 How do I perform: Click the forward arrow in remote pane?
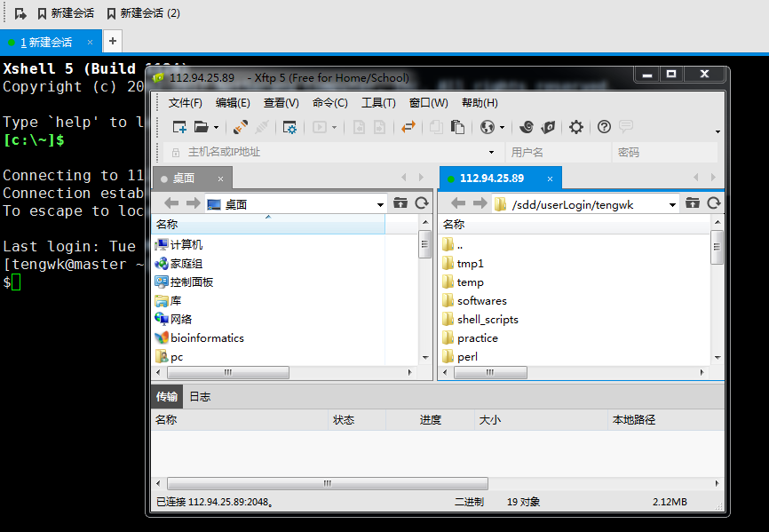point(480,203)
